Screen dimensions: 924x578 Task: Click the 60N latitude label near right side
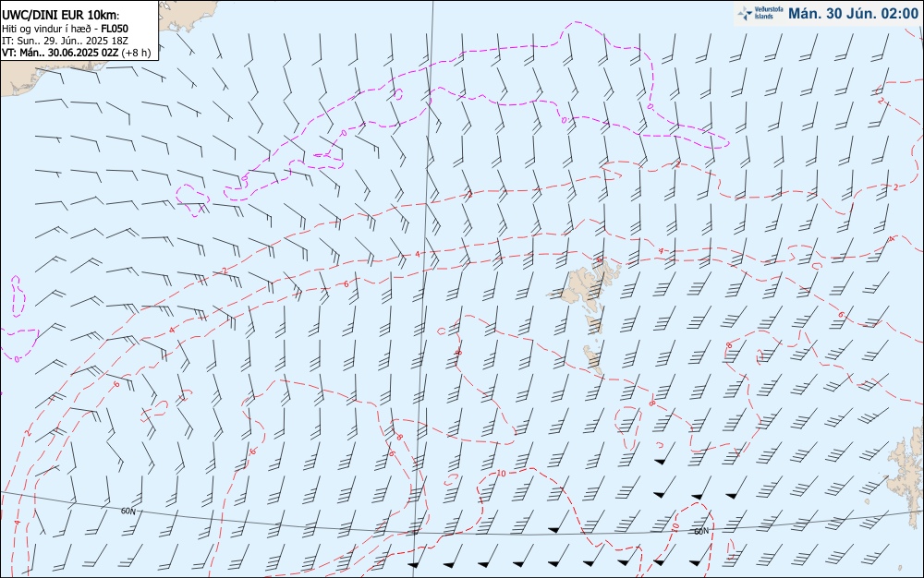701,532
